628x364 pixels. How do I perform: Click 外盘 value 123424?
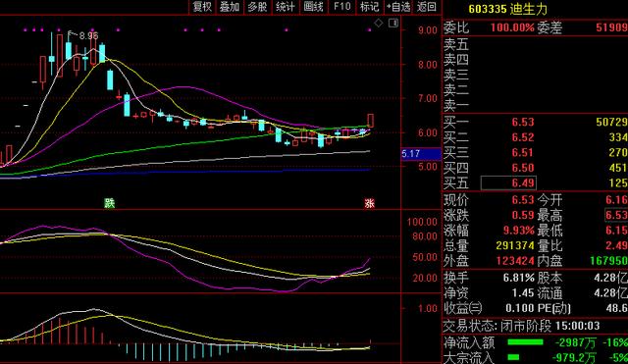pyautogui.click(x=515, y=261)
